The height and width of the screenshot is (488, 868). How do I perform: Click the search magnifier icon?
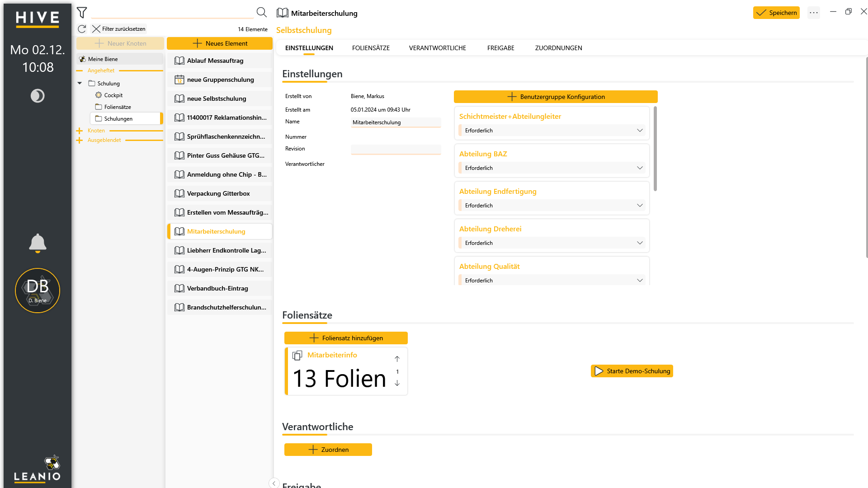coord(261,12)
